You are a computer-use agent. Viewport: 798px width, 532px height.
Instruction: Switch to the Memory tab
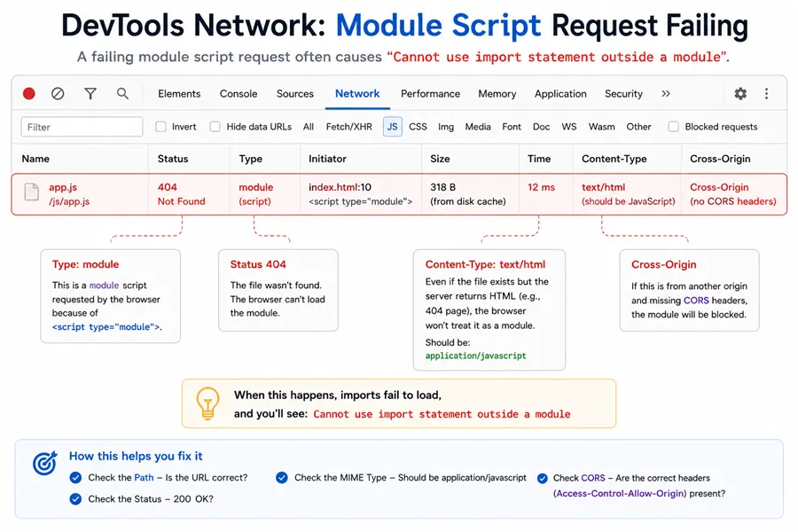497,94
